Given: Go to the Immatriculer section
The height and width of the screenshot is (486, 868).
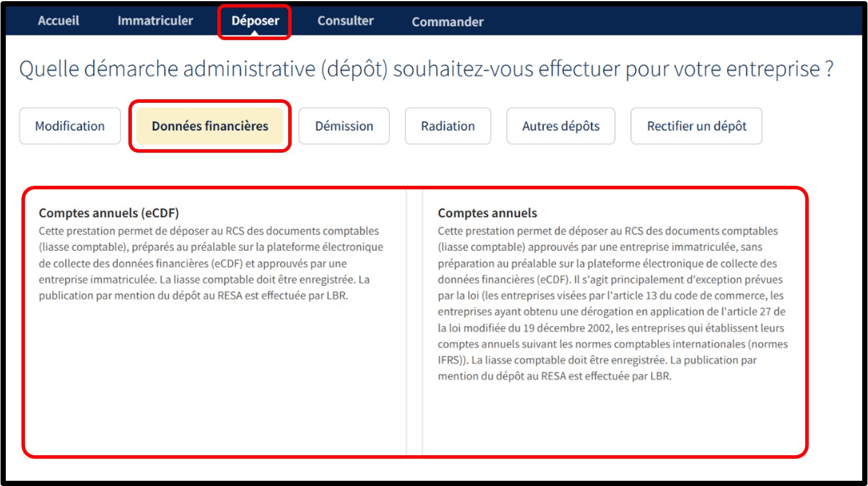Looking at the screenshot, I should click(155, 21).
